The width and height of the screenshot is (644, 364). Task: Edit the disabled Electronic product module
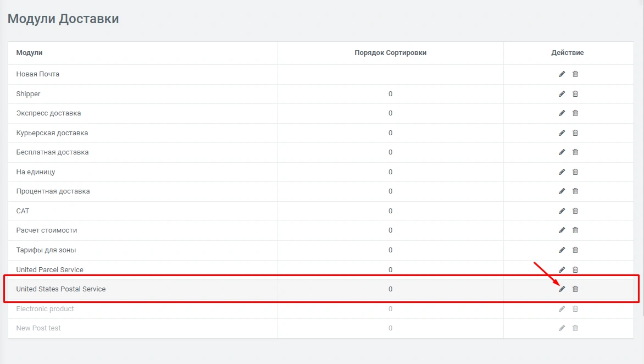[x=562, y=309]
